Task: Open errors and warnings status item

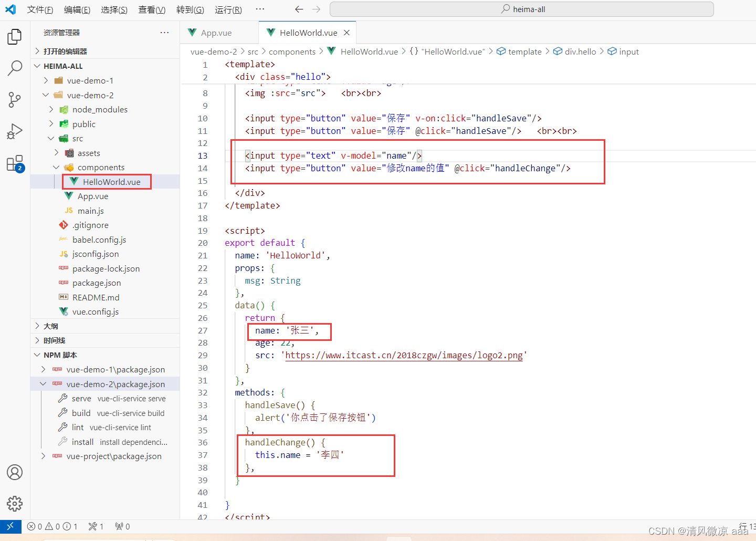Action: (52, 526)
